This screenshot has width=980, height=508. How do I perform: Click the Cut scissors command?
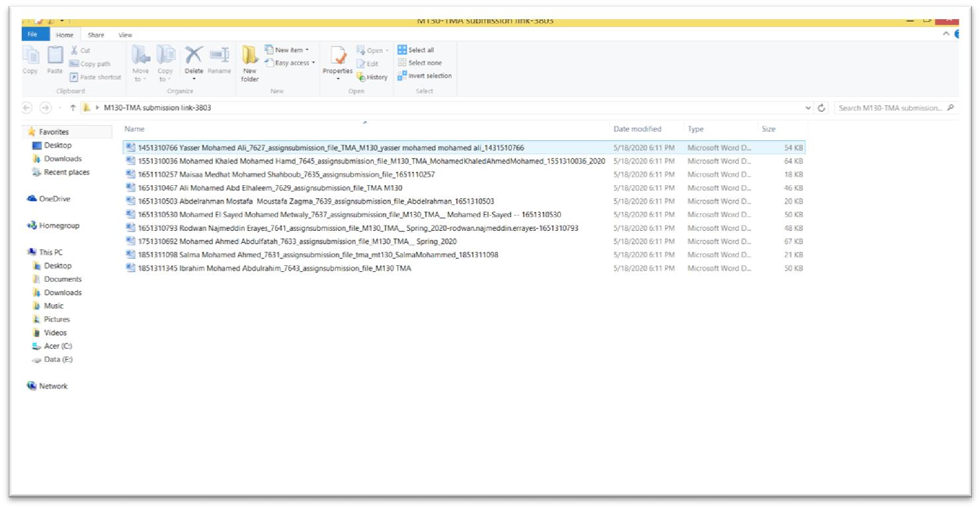coord(79,50)
